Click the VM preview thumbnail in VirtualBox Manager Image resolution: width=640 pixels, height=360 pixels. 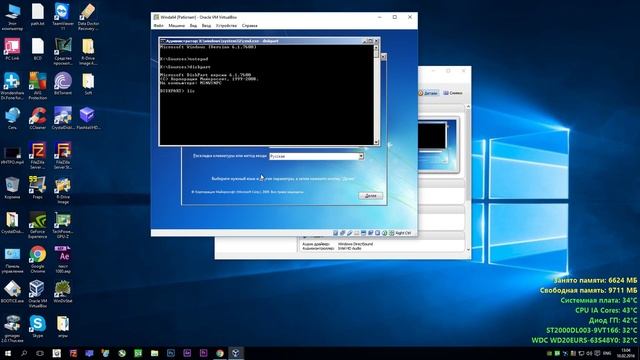coord(438,144)
